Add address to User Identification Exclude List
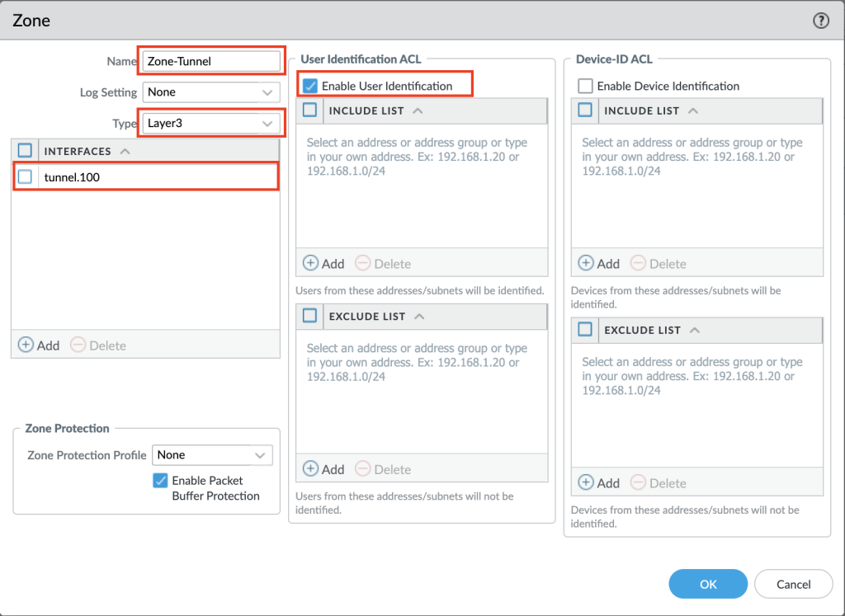Image resolution: width=845 pixels, height=616 pixels. click(323, 469)
